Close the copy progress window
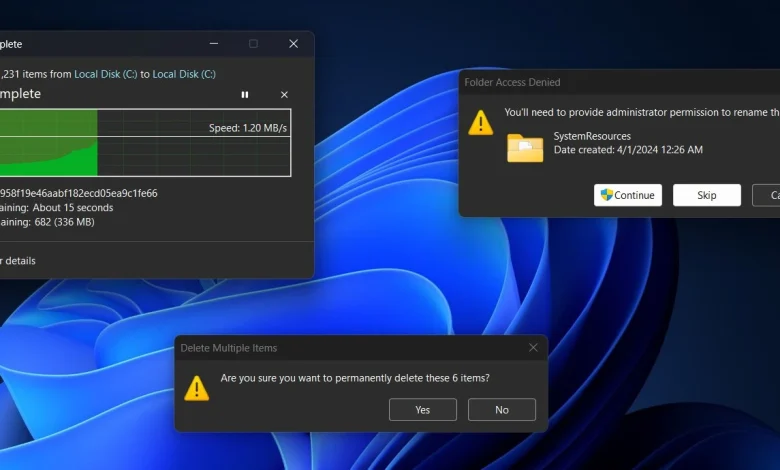 [x=293, y=44]
